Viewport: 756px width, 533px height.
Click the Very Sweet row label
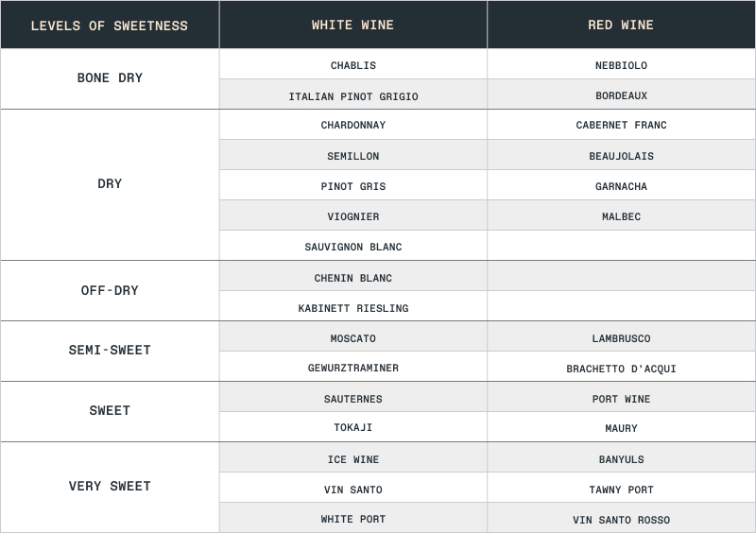coord(110,488)
